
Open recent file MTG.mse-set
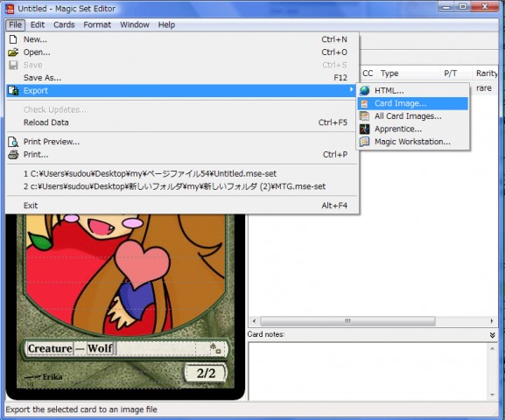click(182, 186)
